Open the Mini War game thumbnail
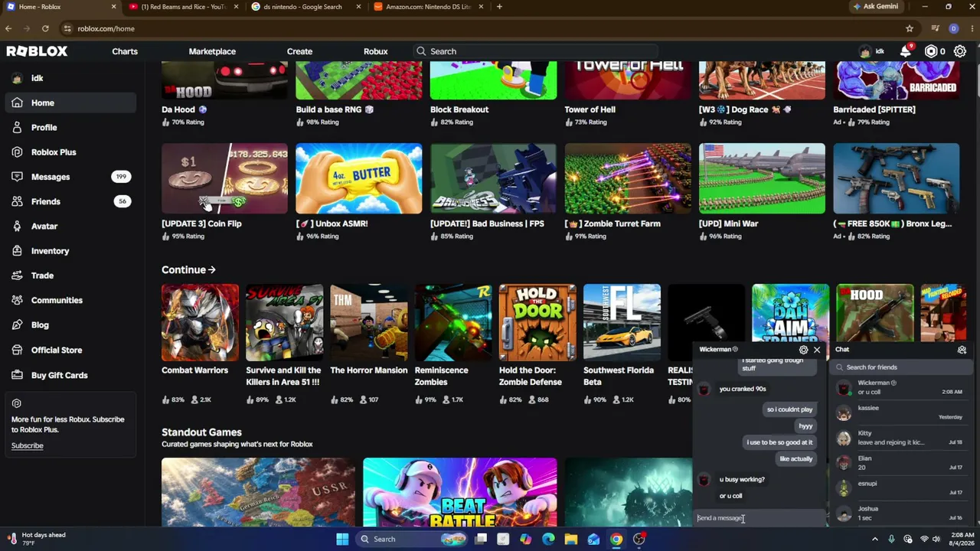 point(762,178)
